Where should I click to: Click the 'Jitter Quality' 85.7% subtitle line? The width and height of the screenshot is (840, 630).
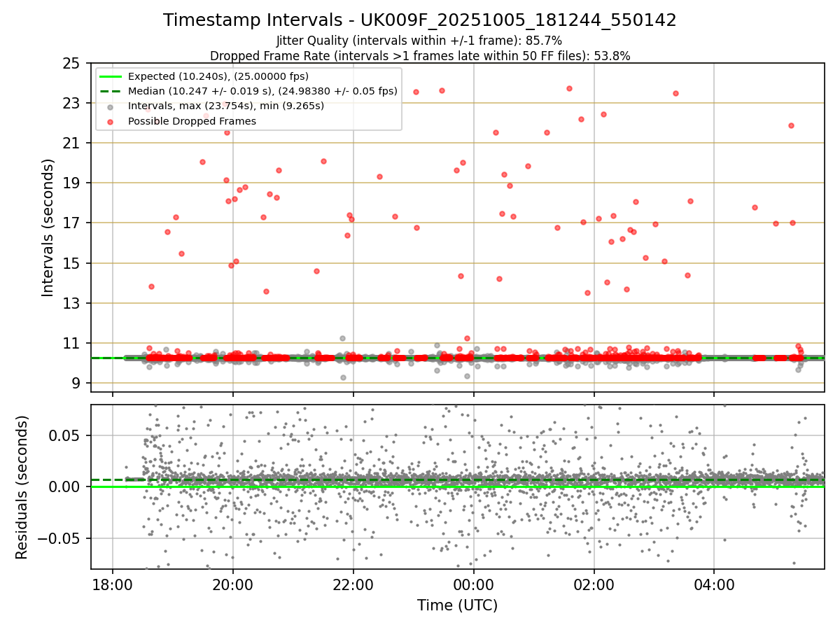click(419, 41)
